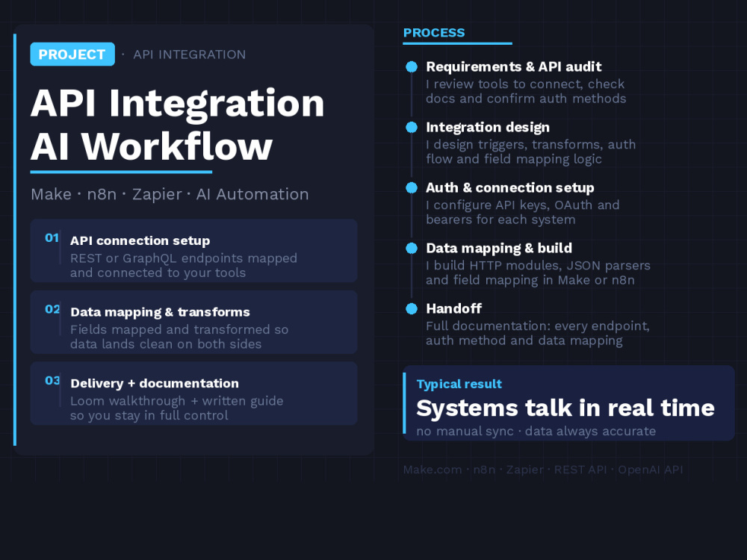
Task: Click the bullet dot beside 'Integration design'
Action: click(x=412, y=127)
